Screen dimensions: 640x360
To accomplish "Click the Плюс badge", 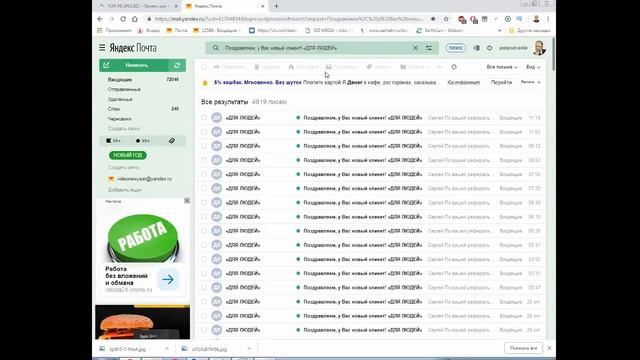I will (456, 48).
